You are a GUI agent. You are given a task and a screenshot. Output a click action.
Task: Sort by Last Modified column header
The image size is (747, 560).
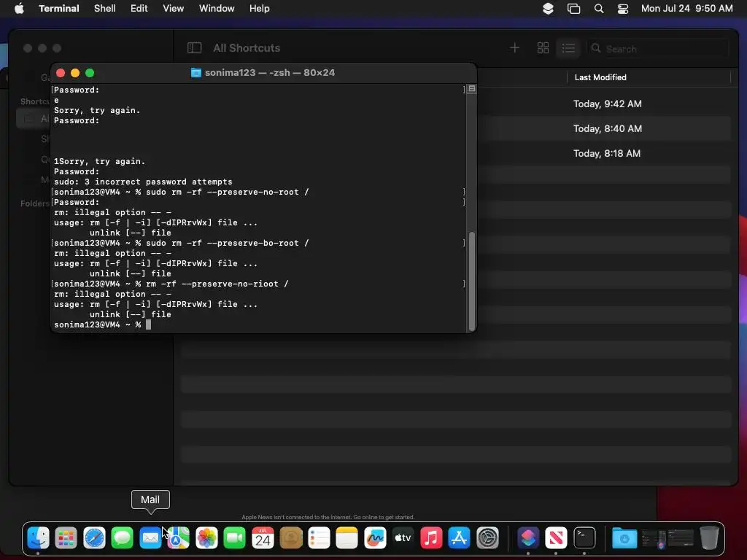click(600, 77)
